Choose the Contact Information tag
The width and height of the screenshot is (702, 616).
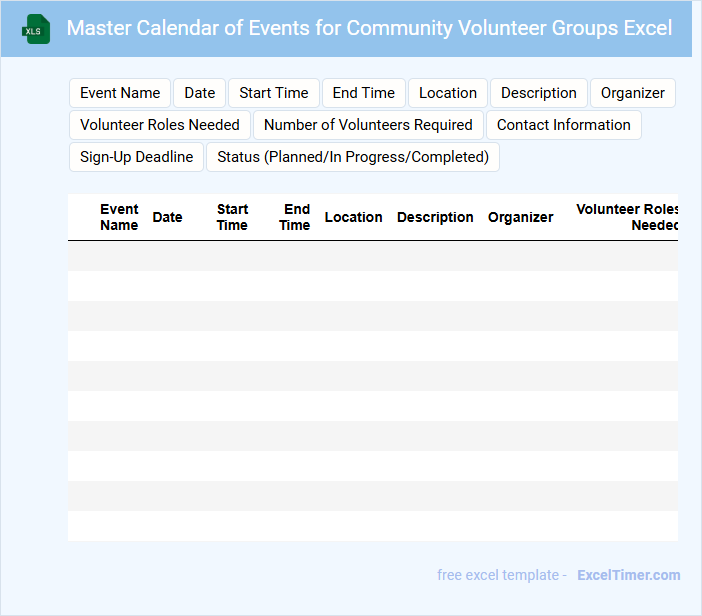(x=564, y=125)
